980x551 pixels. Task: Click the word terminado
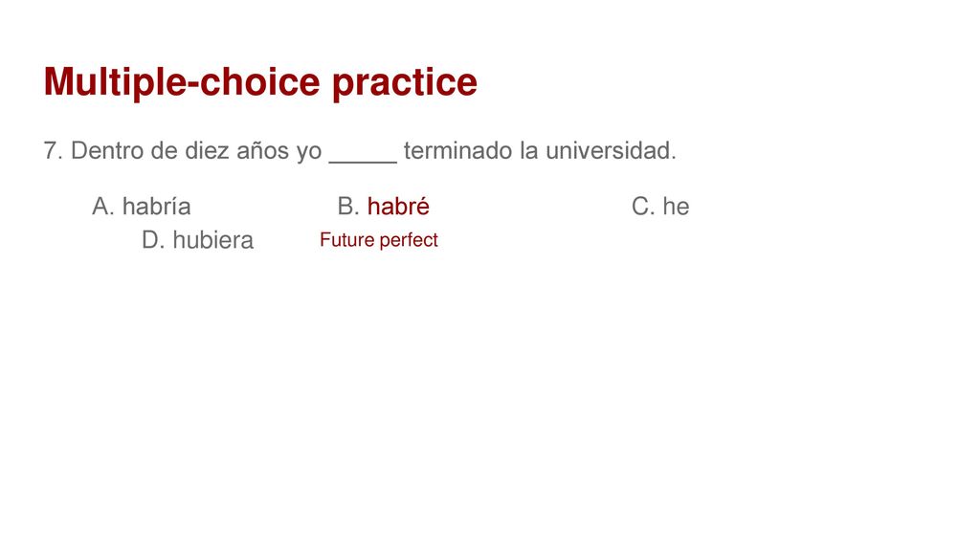(458, 150)
